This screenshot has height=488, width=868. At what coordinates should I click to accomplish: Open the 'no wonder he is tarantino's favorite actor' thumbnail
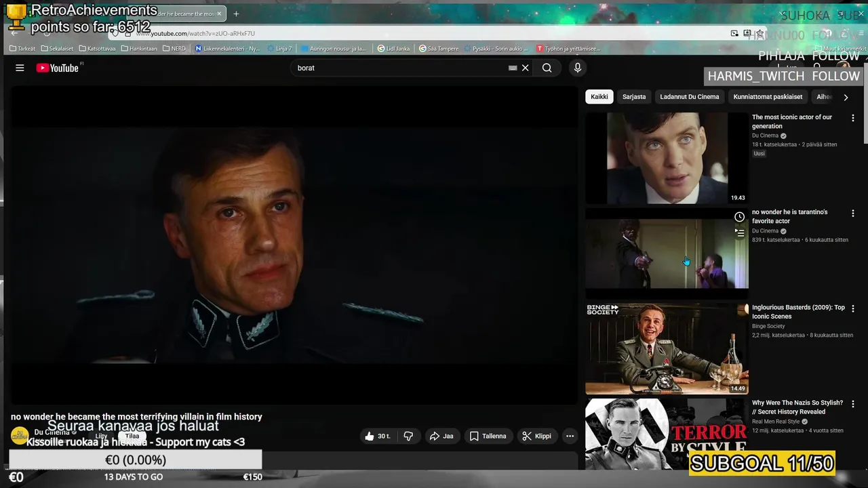667,253
